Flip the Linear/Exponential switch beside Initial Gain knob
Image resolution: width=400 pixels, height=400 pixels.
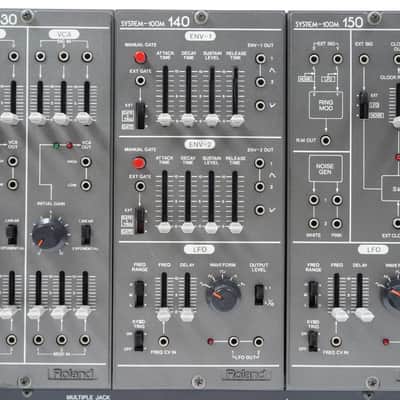(x=86, y=234)
